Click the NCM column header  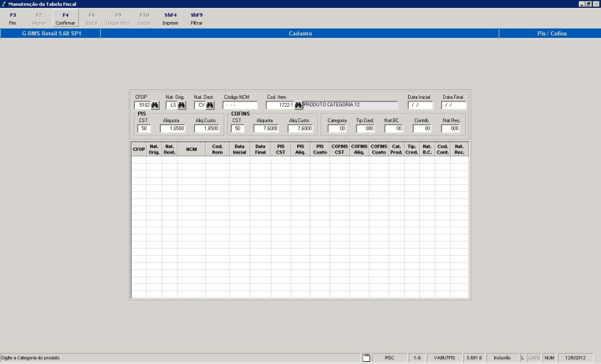[191, 150]
